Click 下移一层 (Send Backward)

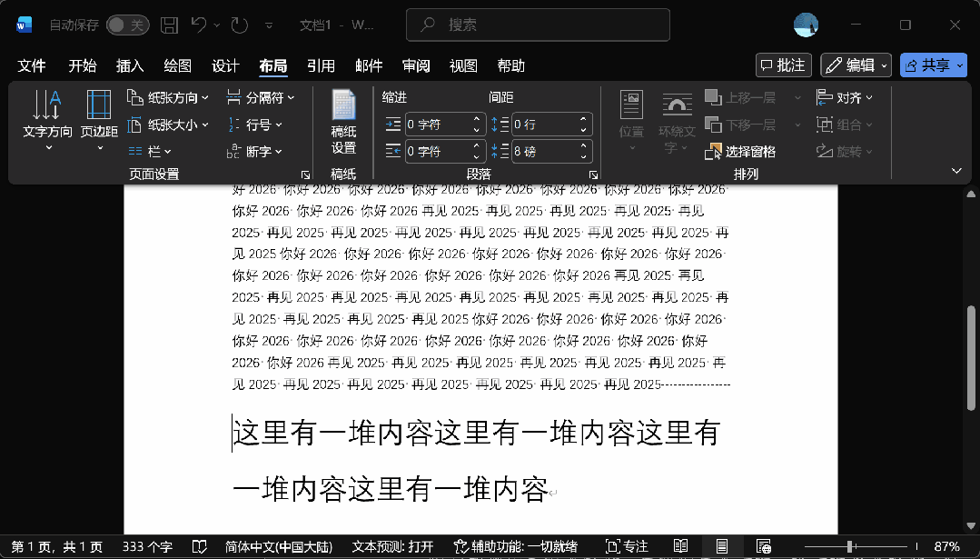pyautogui.click(x=740, y=125)
